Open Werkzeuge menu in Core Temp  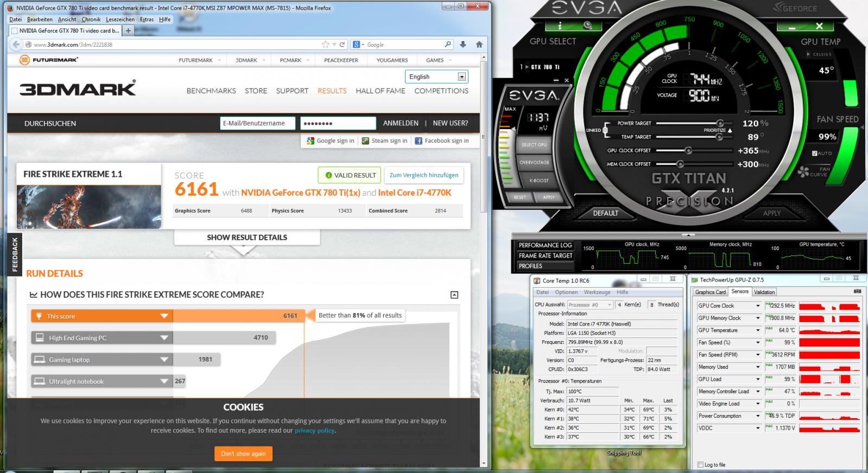[x=597, y=292]
